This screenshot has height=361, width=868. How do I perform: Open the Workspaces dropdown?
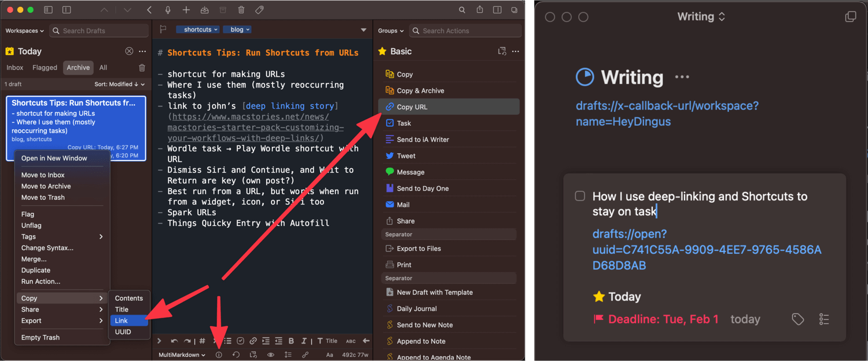pyautogui.click(x=24, y=31)
